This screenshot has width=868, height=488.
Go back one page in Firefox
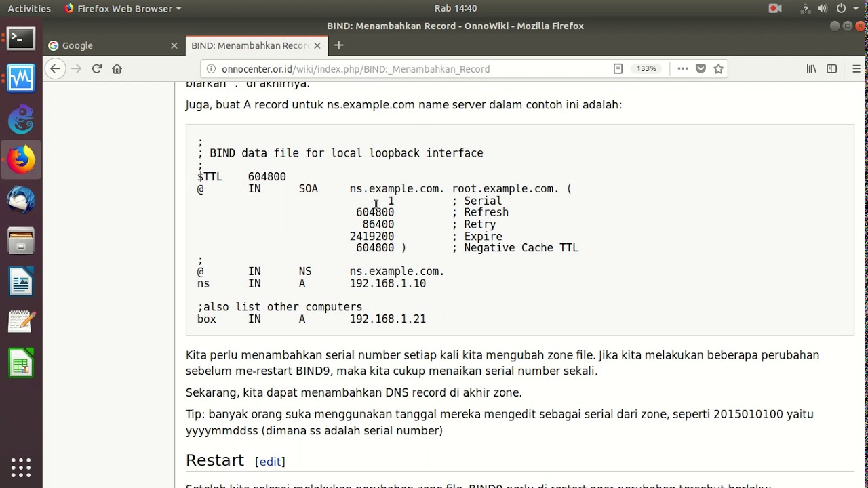pyautogui.click(x=56, y=68)
